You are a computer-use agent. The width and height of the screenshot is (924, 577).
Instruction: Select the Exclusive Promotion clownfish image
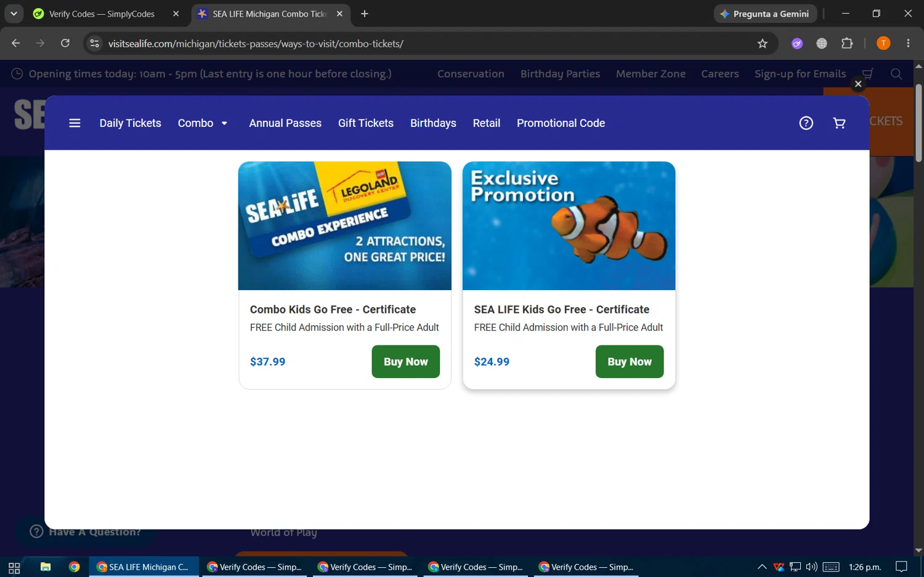tap(569, 226)
